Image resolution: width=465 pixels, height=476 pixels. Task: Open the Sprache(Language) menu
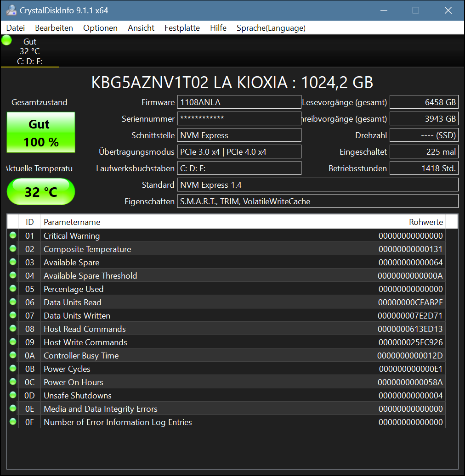pos(271,28)
